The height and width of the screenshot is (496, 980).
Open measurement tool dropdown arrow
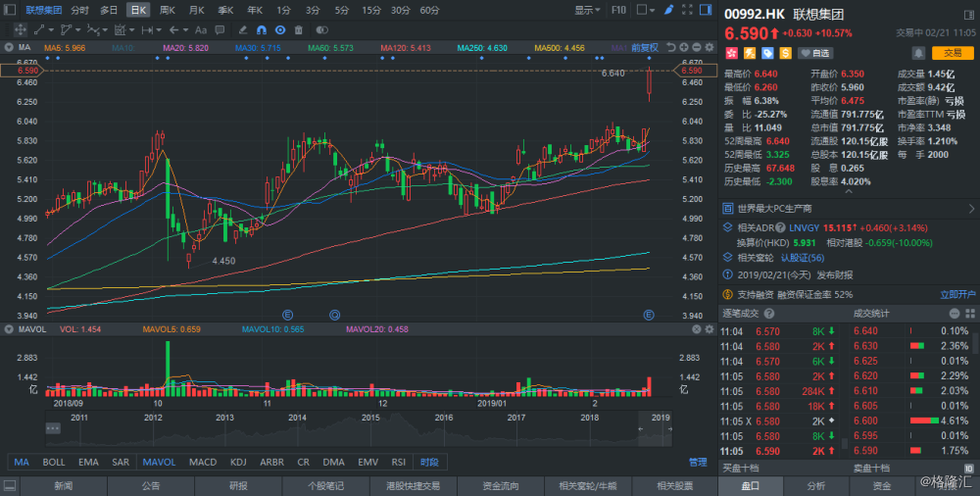point(132,30)
